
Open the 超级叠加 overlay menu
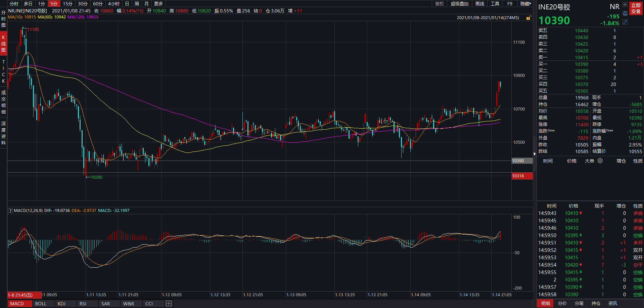(459, 4)
